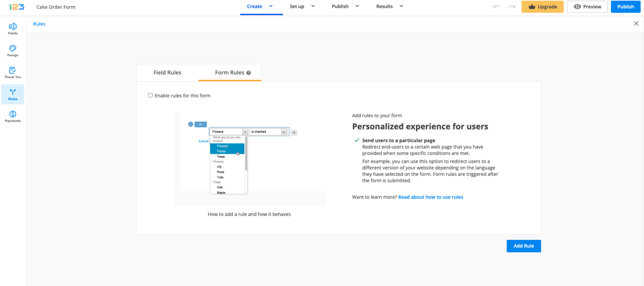
Task: Expand the Publish menu chevron
Action: click(357, 6)
